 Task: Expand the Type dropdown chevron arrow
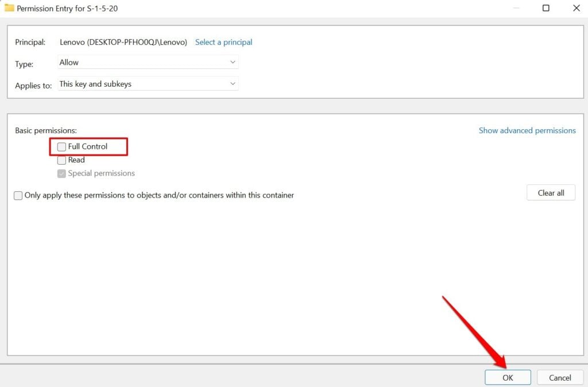tap(233, 62)
